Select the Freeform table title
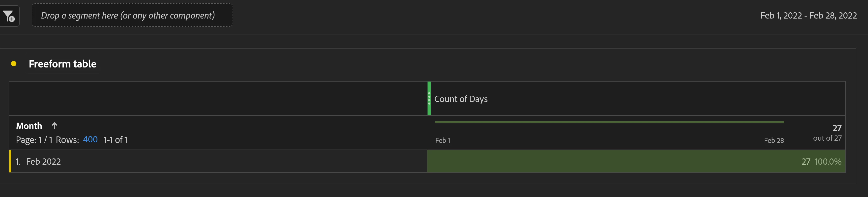The height and width of the screenshot is (197, 868). (63, 64)
